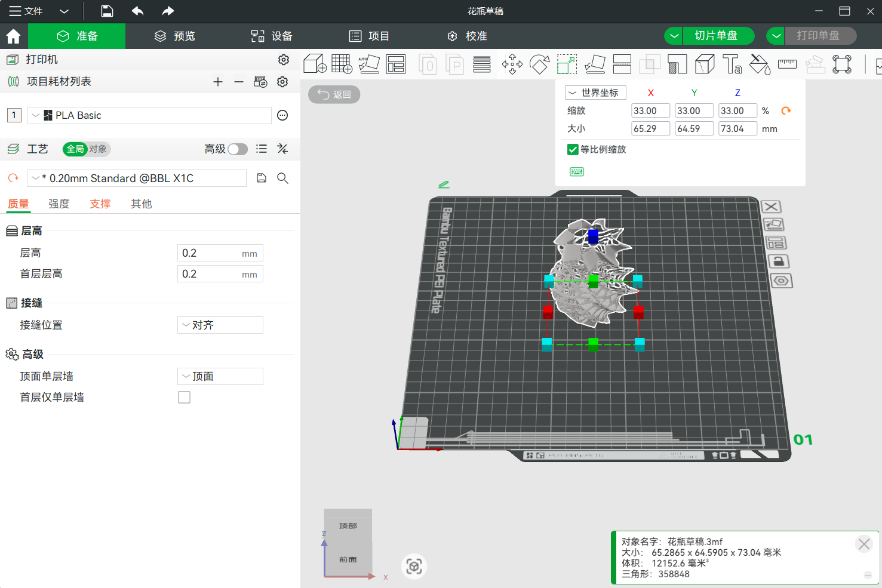Select the Seam painting tool
The width and height of the screenshot is (882, 588).
pos(705,64)
